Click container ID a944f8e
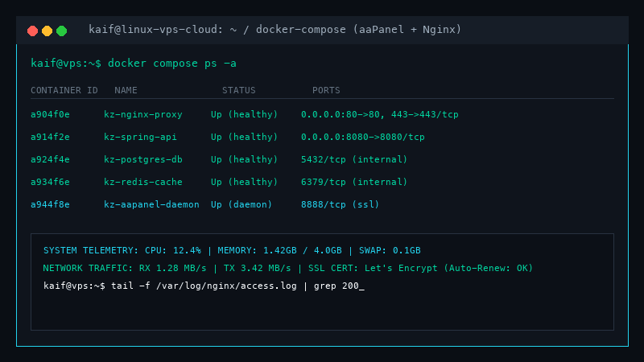Screen dimensions: 644x362 [x=50, y=204]
